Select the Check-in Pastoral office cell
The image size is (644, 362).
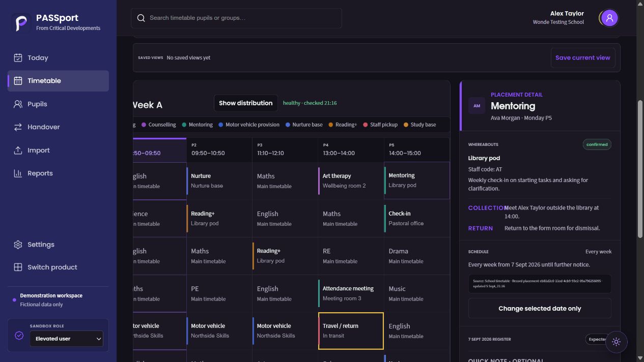(x=417, y=218)
